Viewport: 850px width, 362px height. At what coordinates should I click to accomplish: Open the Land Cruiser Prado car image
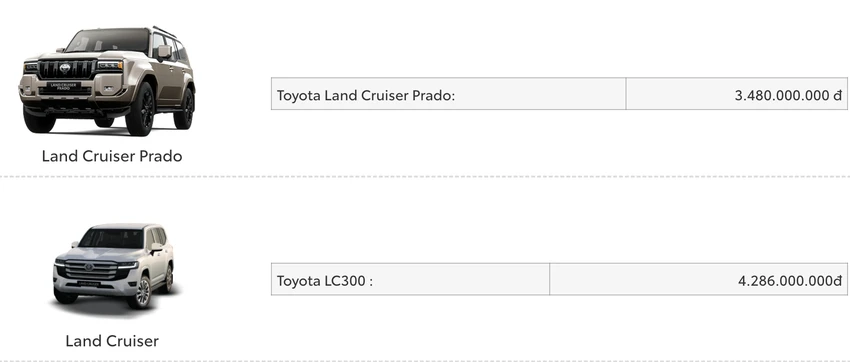coord(107,81)
